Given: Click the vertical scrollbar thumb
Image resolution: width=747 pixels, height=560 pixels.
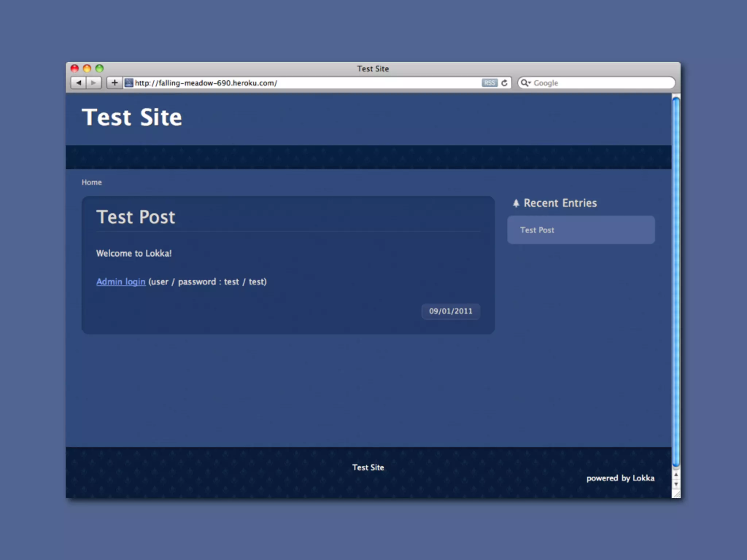Looking at the screenshot, I should pos(676,281).
